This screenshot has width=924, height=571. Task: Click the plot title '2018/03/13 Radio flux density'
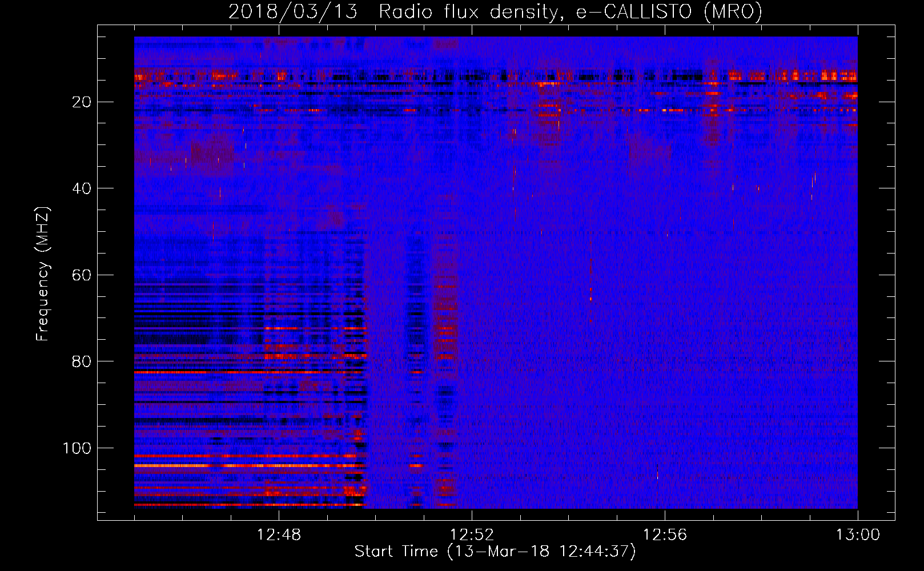point(496,11)
